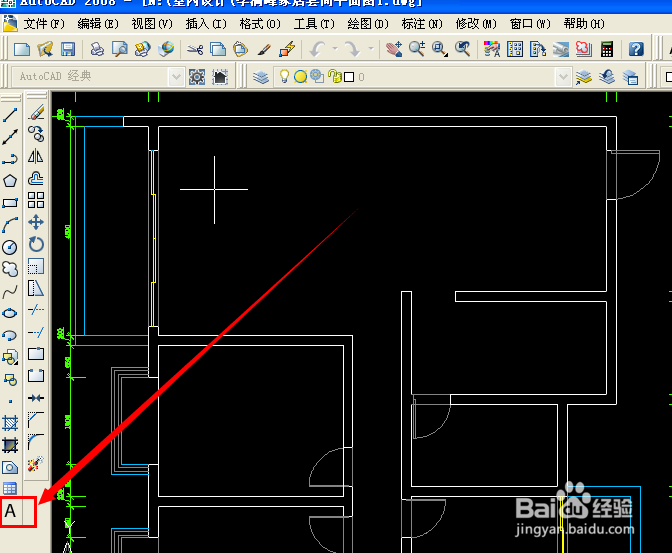Expand the Undo history dropdown arrow

(335, 49)
